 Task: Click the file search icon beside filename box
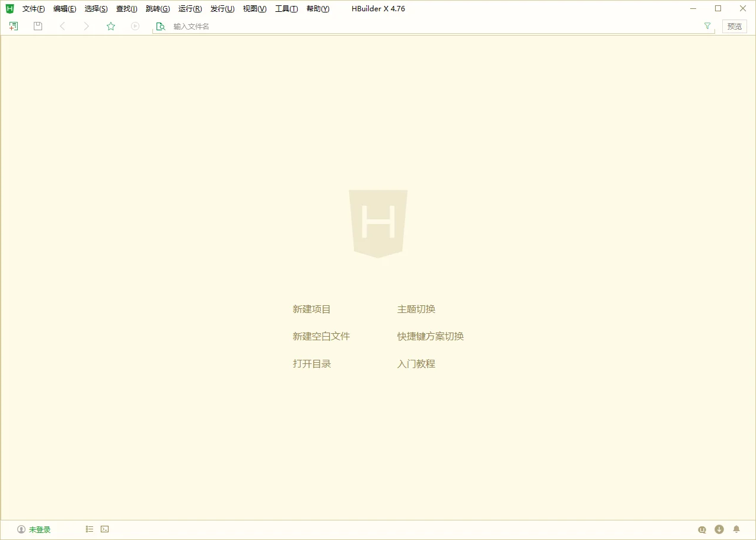160,26
